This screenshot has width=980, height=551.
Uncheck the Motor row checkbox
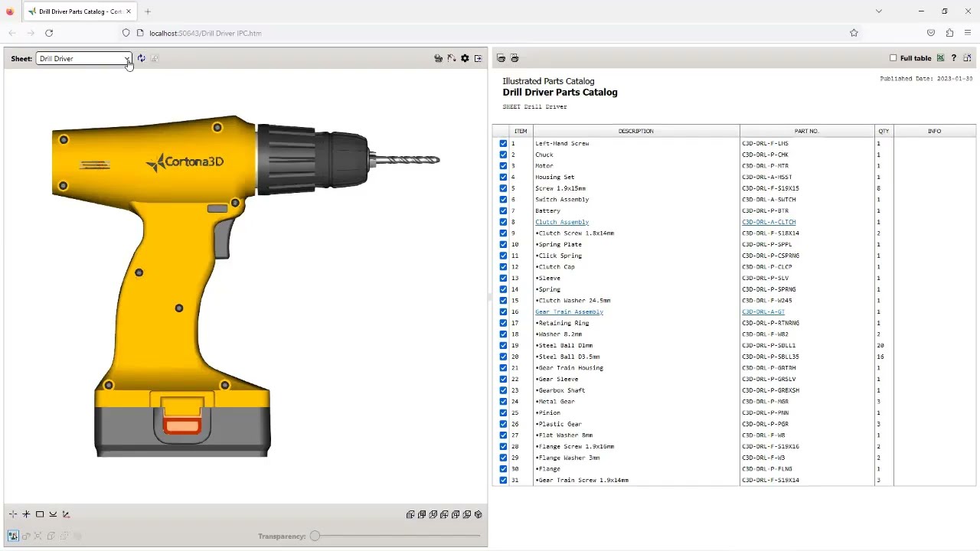pyautogui.click(x=503, y=166)
